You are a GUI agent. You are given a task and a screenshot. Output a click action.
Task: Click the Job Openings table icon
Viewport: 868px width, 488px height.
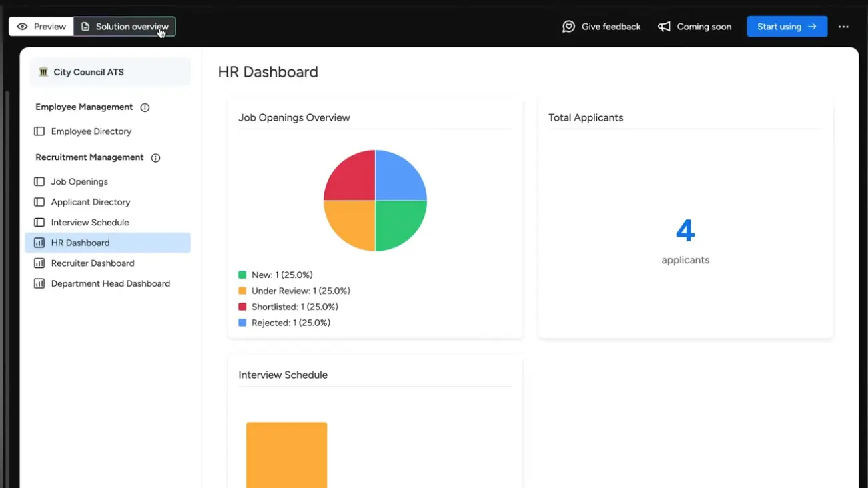pyautogui.click(x=39, y=181)
